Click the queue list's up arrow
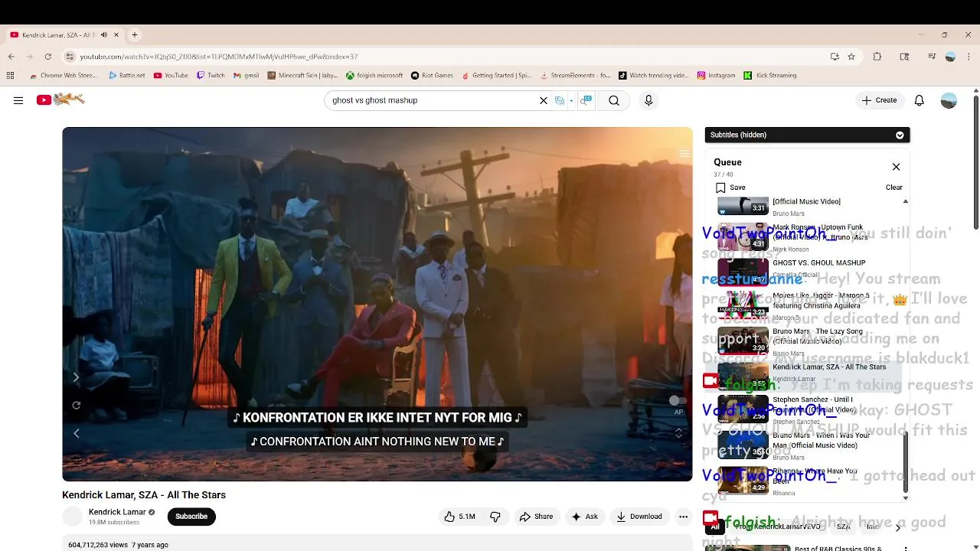This screenshot has width=980, height=551. (x=906, y=201)
